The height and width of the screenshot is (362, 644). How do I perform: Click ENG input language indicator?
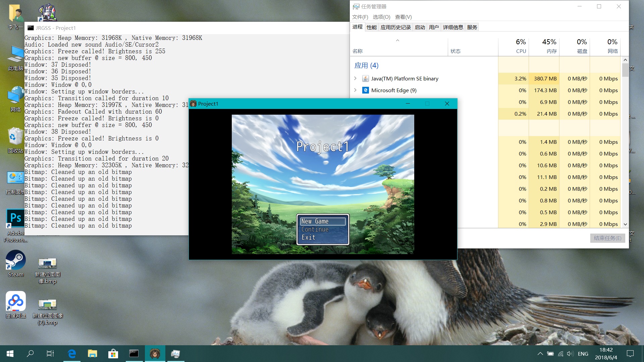click(583, 354)
